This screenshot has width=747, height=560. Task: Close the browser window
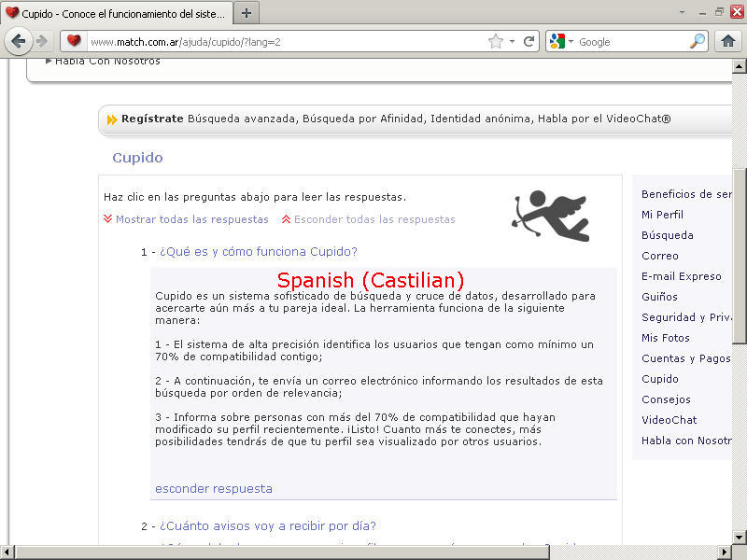point(737,12)
